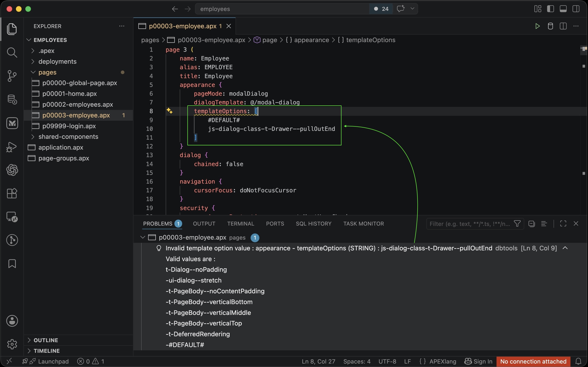The height and width of the screenshot is (367, 588).
Task: Open the chat icon in title bar
Action: click(x=401, y=9)
